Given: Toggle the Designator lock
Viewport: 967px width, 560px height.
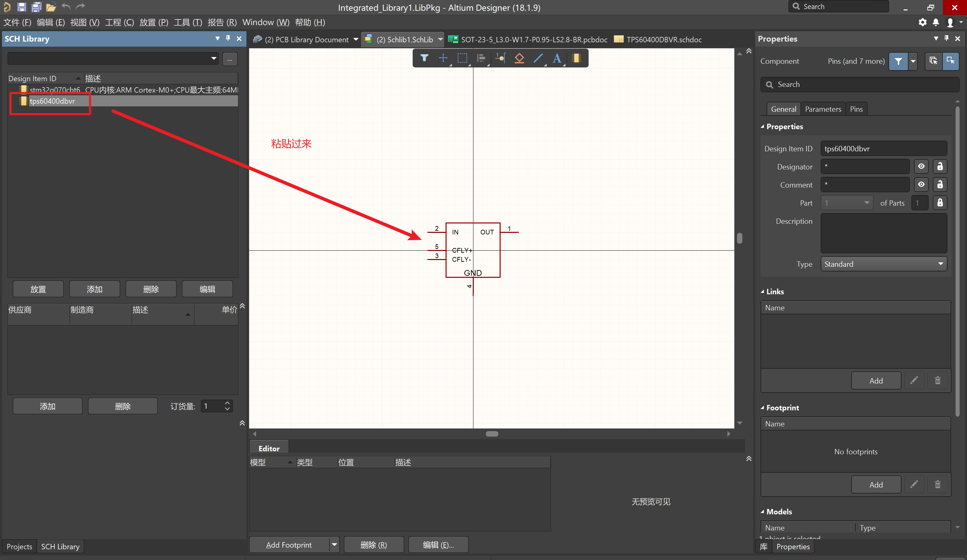Looking at the screenshot, I should pyautogui.click(x=940, y=166).
